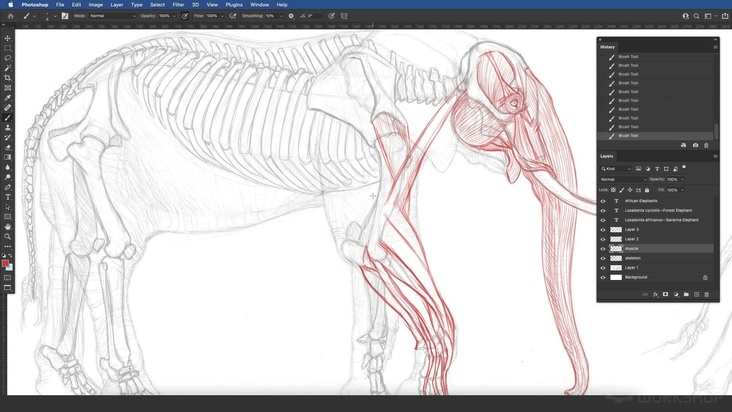
Task: Select the Dodge tool
Action: [7, 177]
